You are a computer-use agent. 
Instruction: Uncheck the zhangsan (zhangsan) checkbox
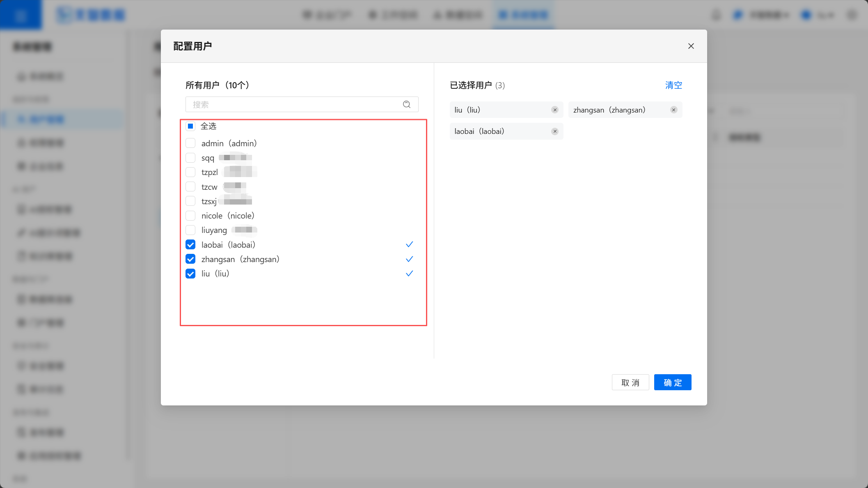[x=190, y=259]
